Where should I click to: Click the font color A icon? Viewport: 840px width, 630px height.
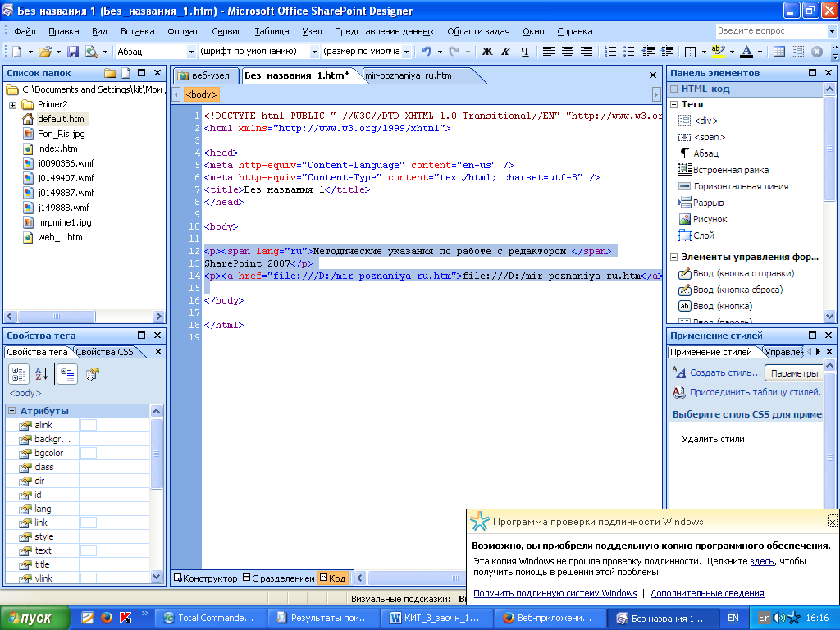[x=746, y=52]
